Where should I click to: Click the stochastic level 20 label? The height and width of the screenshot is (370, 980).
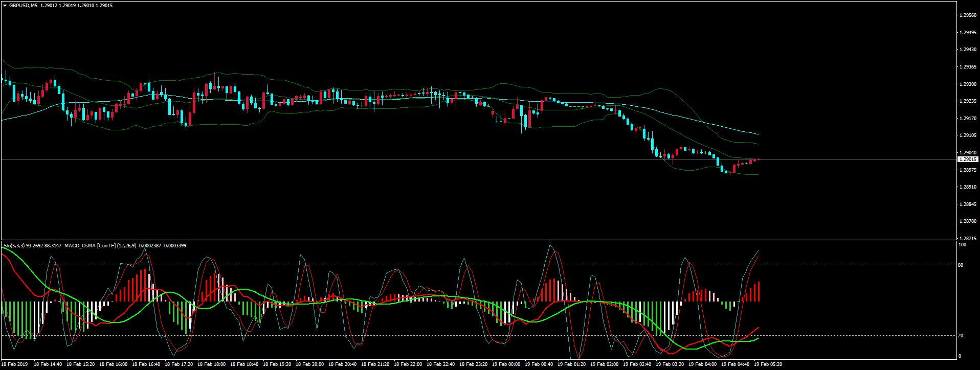click(961, 336)
